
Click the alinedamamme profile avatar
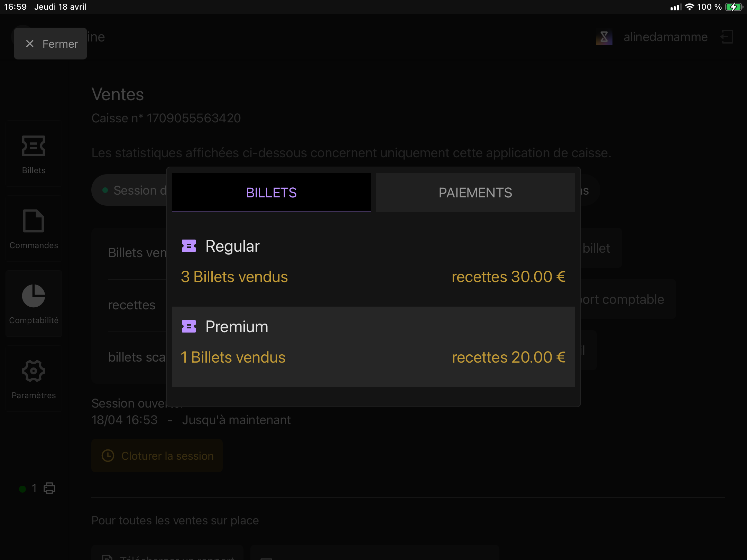(604, 37)
